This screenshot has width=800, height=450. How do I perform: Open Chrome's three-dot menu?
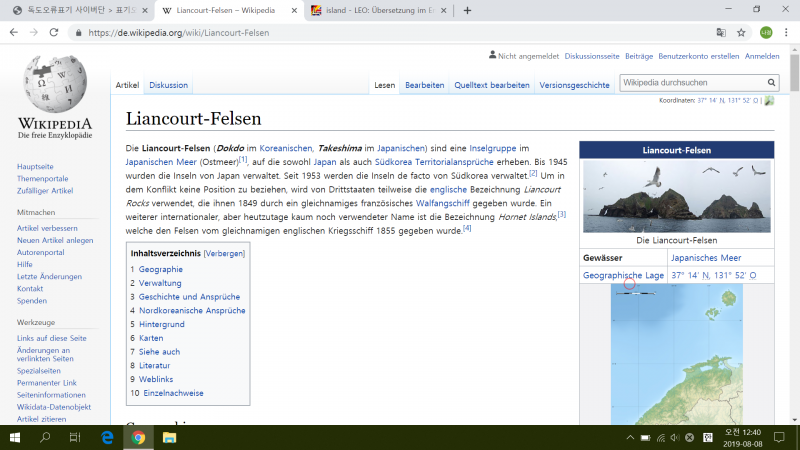point(786,32)
